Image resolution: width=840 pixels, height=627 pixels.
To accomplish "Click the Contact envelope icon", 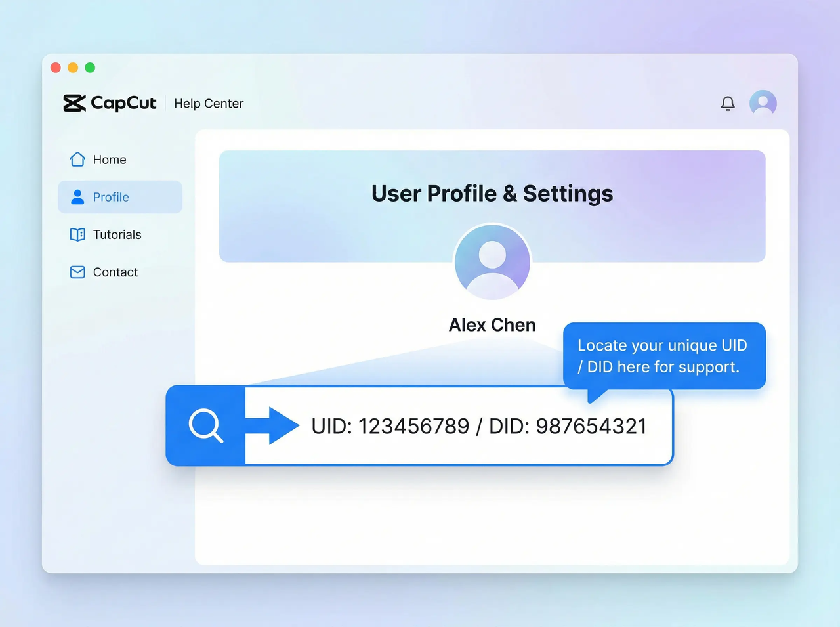I will point(77,272).
